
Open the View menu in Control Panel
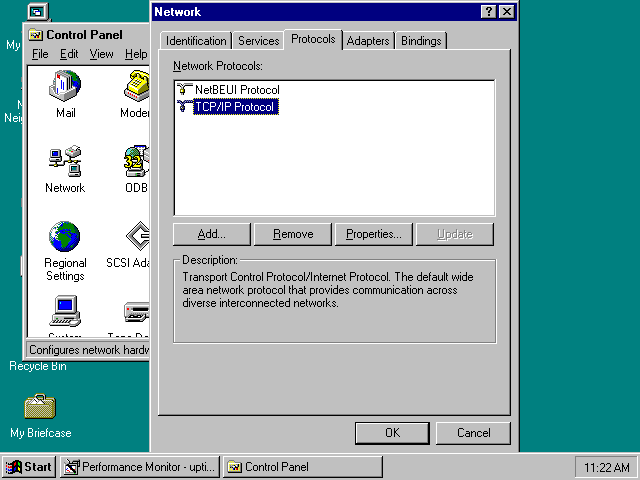101,54
